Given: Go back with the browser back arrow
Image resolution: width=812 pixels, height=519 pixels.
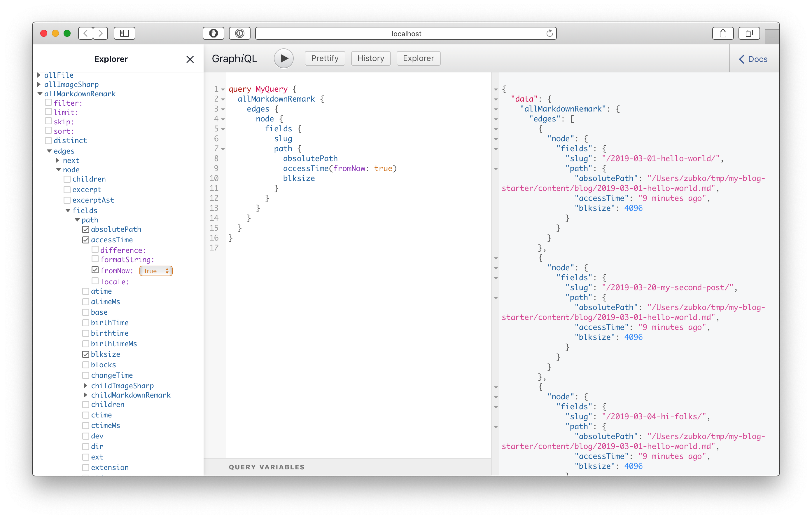Looking at the screenshot, I should pos(86,33).
